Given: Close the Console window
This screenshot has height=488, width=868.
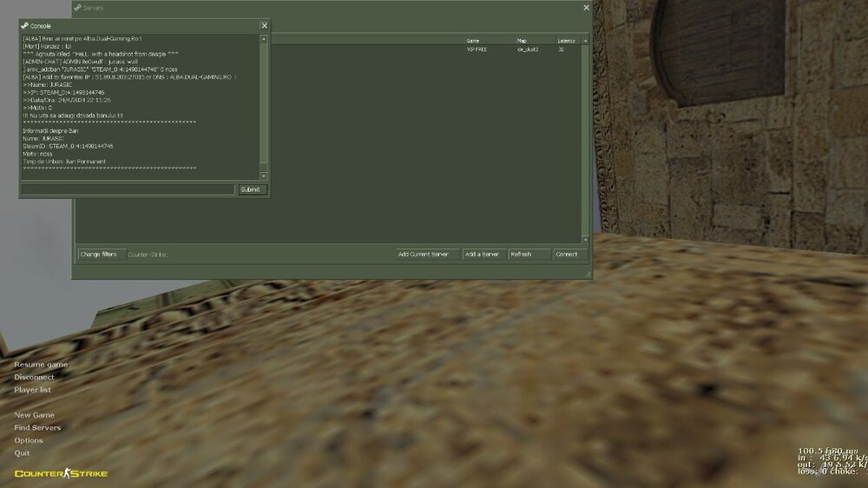Looking at the screenshot, I should 264,26.
